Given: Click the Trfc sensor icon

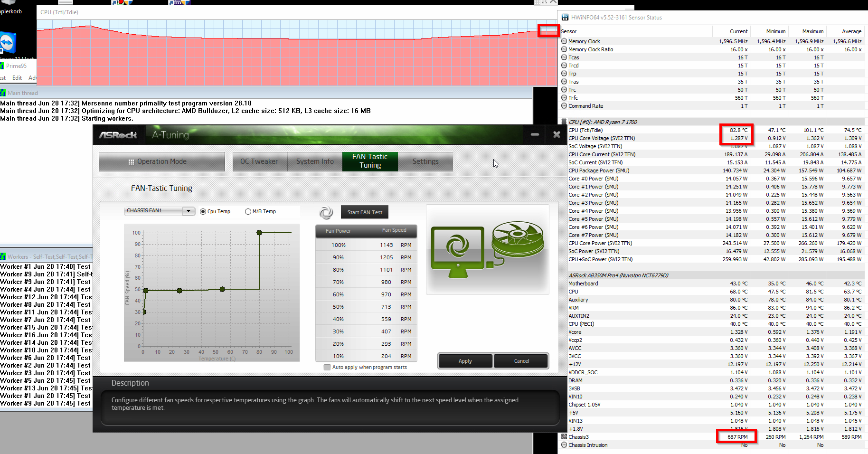Looking at the screenshot, I should (x=564, y=98).
